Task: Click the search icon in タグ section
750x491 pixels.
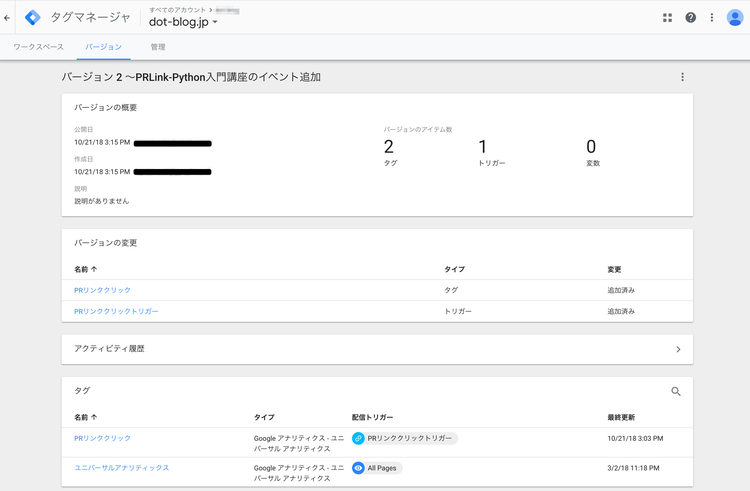Action: [676, 392]
